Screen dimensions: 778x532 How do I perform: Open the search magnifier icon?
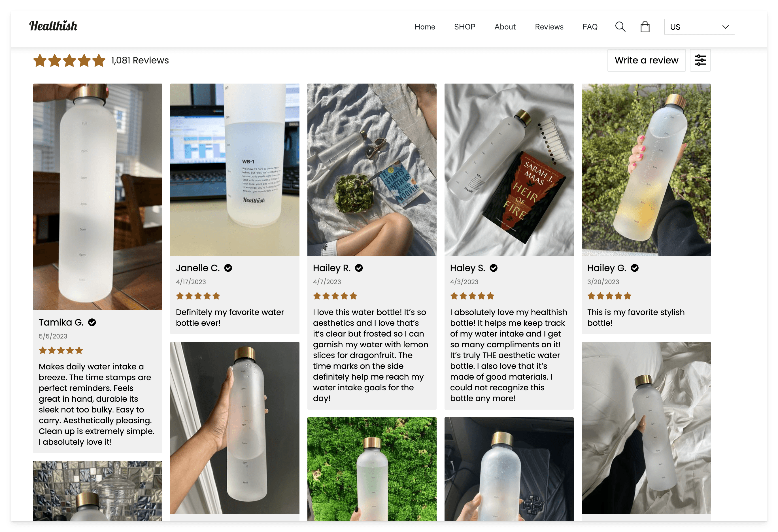coord(620,27)
